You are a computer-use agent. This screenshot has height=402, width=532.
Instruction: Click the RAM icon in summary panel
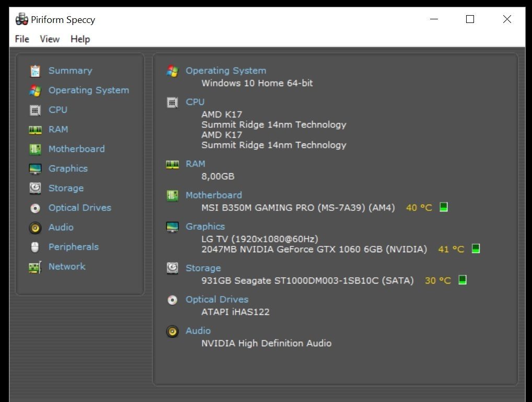click(x=172, y=164)
